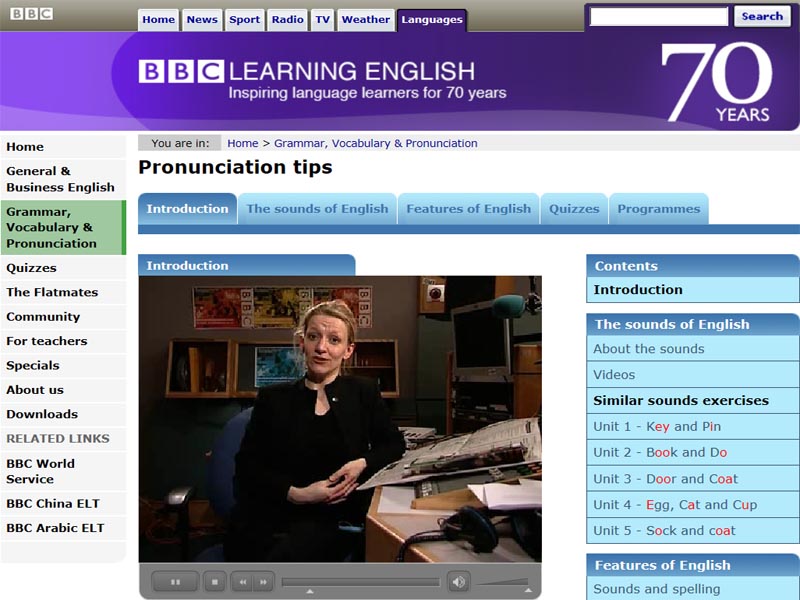The image size is (800, 600).
Task: Open the Features of English tab
Action: click(468, 209)
